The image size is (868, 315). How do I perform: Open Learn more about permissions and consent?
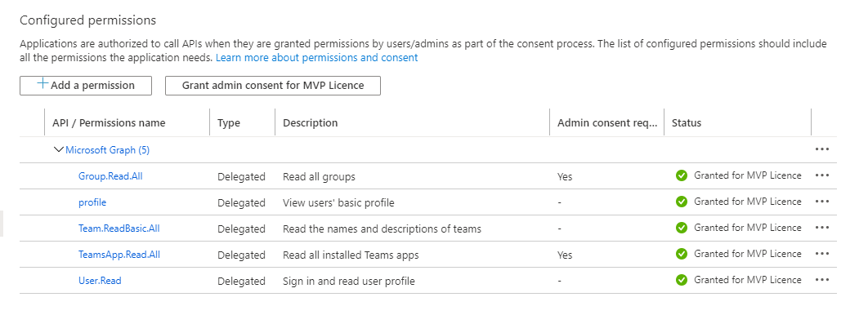pos(316,57)
